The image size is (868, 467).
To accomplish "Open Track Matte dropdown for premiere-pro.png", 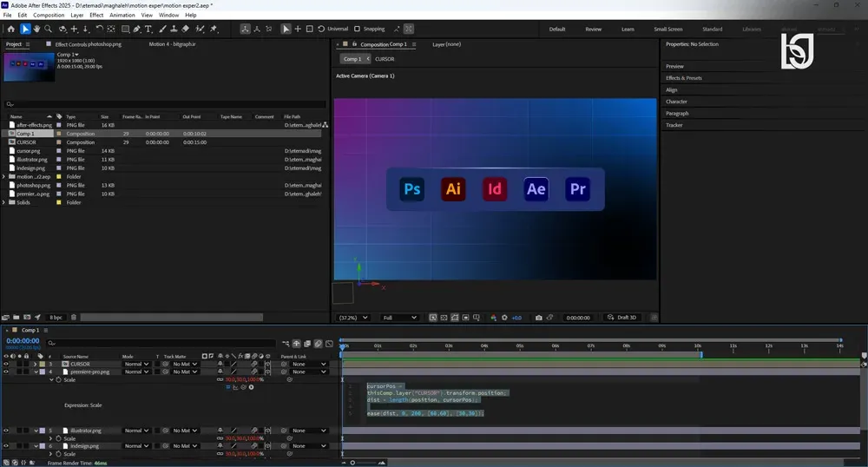I will (x=184, y=372).
